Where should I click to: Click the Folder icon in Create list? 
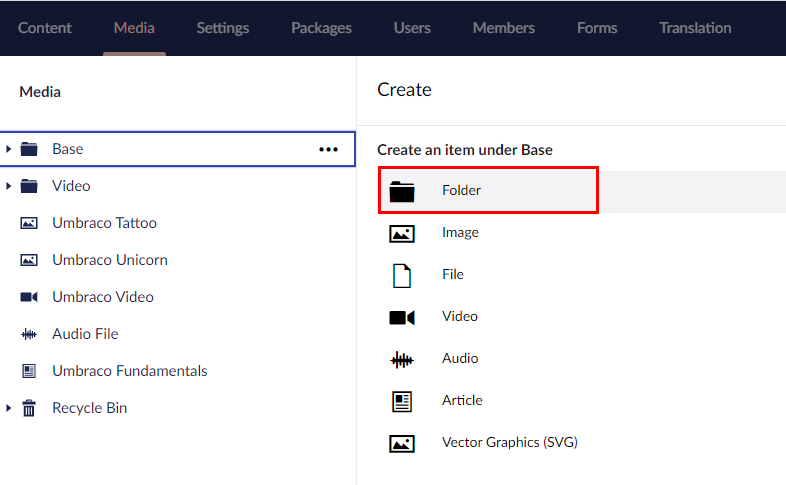(x=402, y=191)
